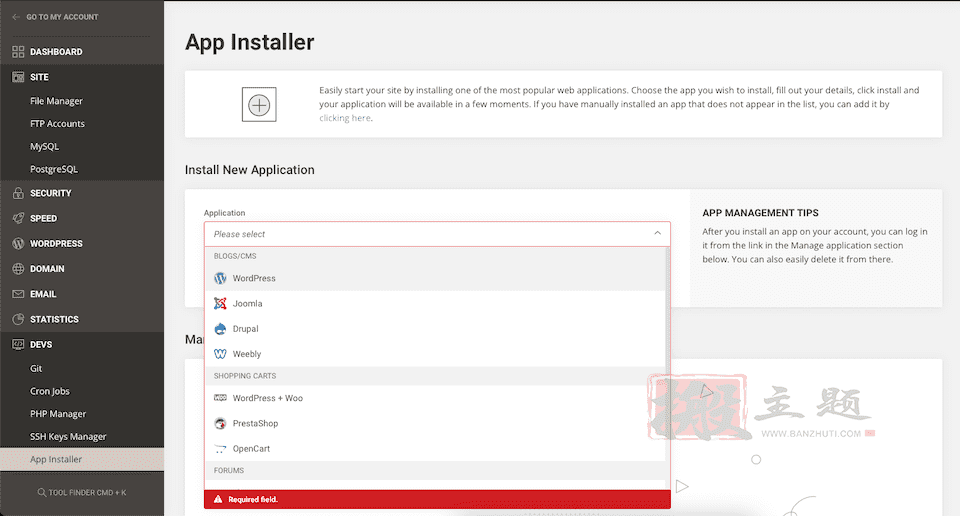Click the Drupal drop icon
Image resolution: width=960 pixels, height=516 pixels.
click(220, 329)
